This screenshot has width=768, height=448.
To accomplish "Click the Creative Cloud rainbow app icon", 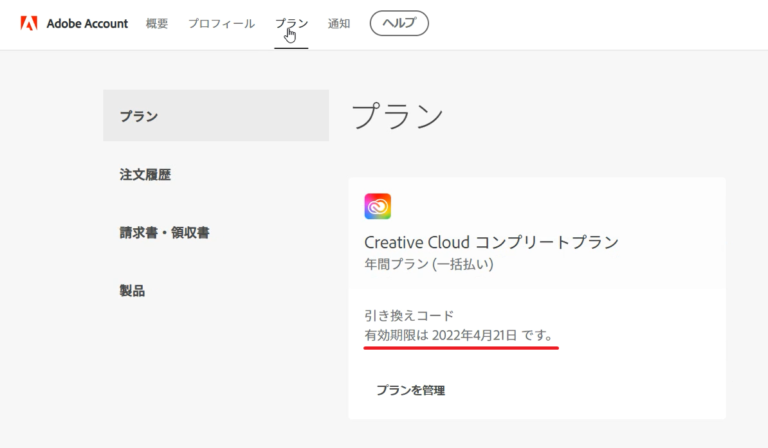I will [378, 206].
